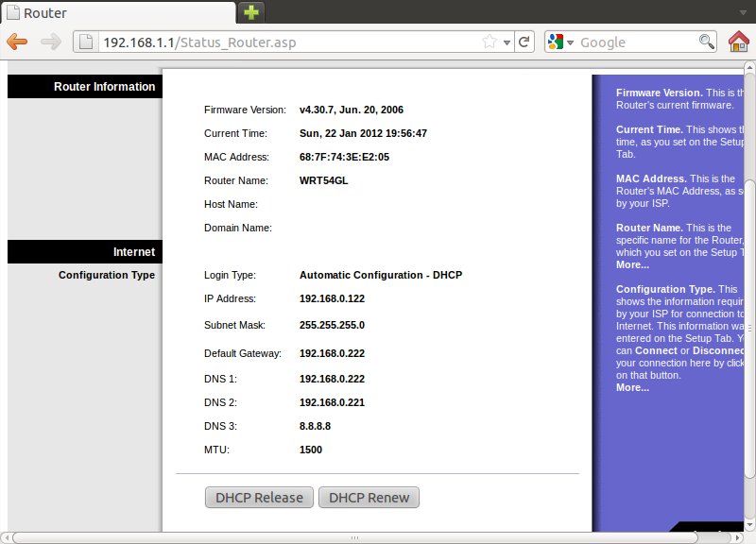This screenshot has width=756, height=544.
Task: Click the MAC Address value 68:7F:74:3E:E2:05
Action: pos(344,157)
